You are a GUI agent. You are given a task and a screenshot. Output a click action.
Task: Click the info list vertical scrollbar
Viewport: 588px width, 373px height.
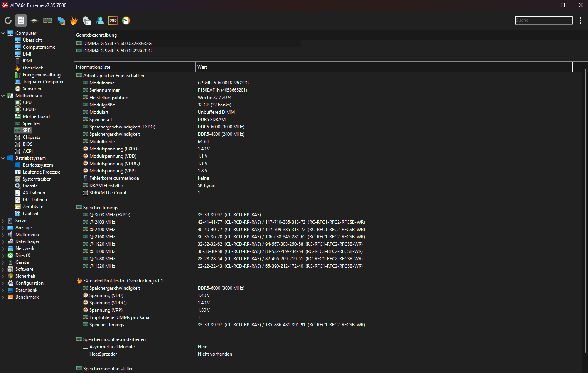585,211
